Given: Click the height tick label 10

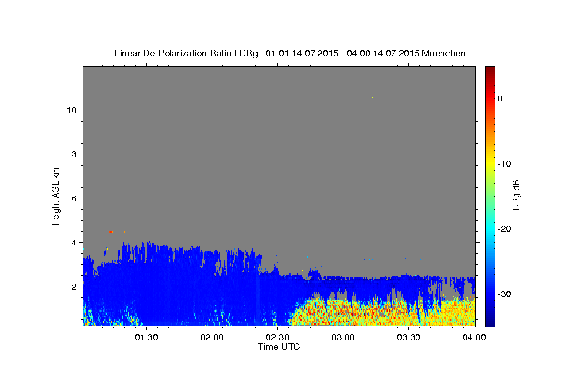Looking at the screenshot, I should pos(71,110).
